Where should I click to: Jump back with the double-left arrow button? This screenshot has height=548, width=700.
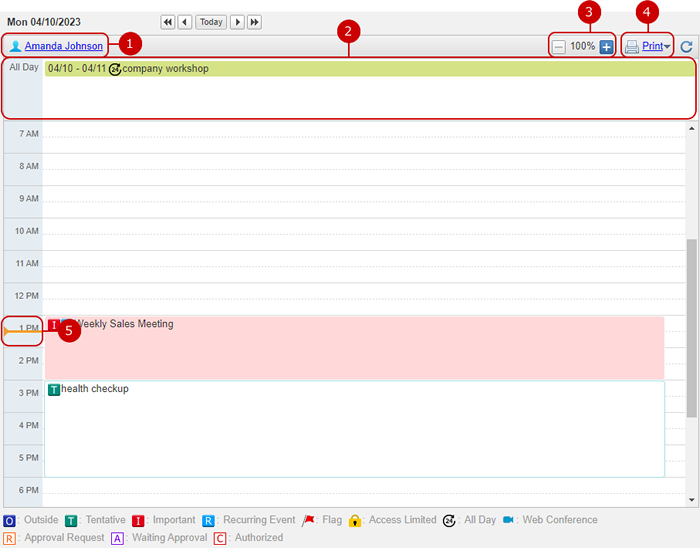167,22
